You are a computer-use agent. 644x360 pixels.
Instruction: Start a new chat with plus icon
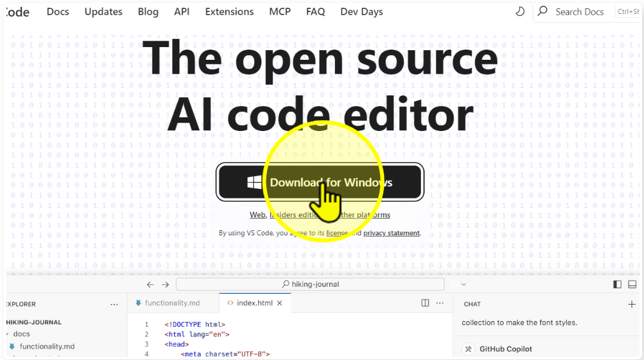[x=631, y=304]
